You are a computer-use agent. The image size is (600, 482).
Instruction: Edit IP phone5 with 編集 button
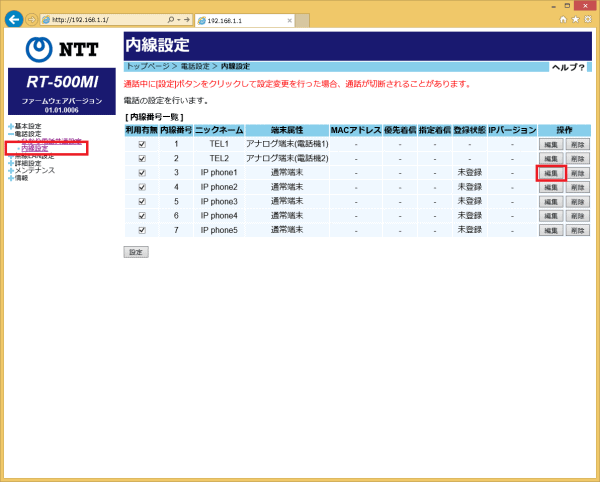[x=551, y=231]
